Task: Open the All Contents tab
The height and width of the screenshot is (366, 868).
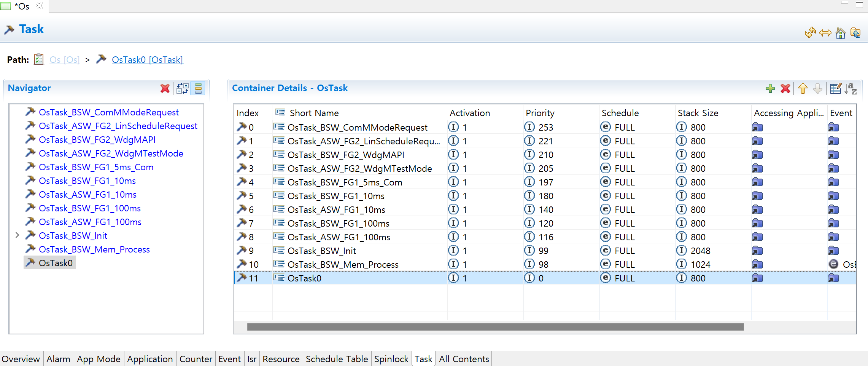Action: point(464,359)
